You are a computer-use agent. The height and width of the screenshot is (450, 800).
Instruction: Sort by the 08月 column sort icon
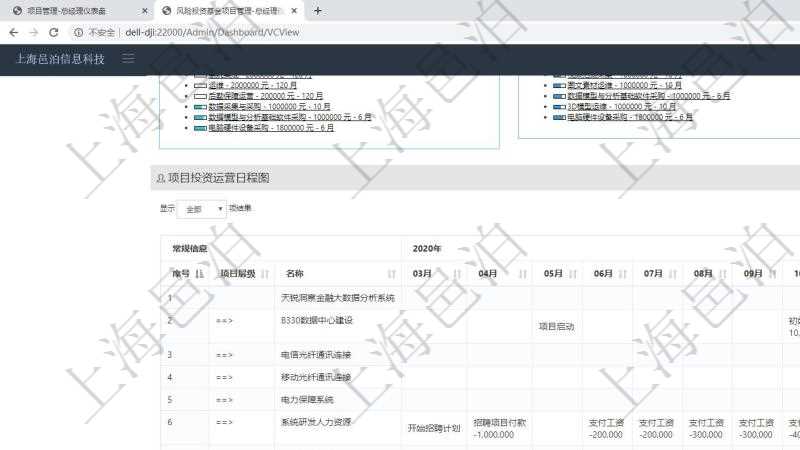click(x=722, y=274)
